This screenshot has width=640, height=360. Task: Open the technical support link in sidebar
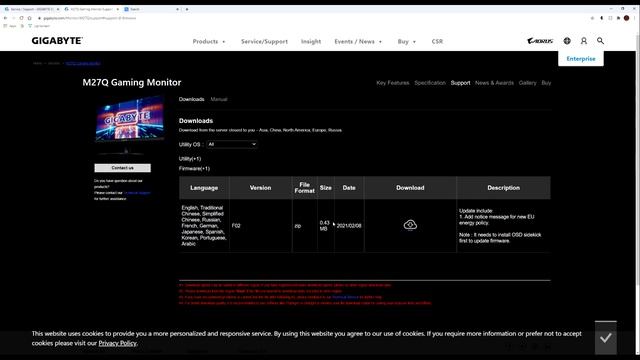[138, 193]
